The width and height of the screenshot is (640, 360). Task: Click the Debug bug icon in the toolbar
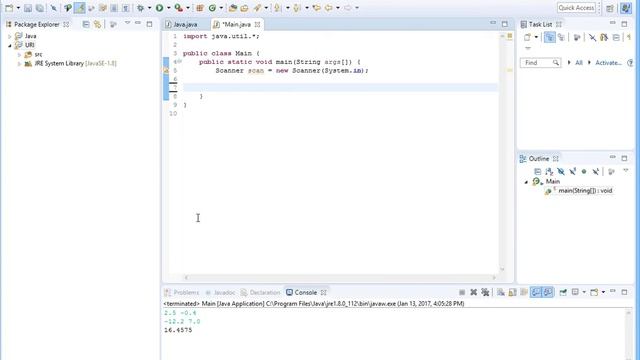[140, 8]
